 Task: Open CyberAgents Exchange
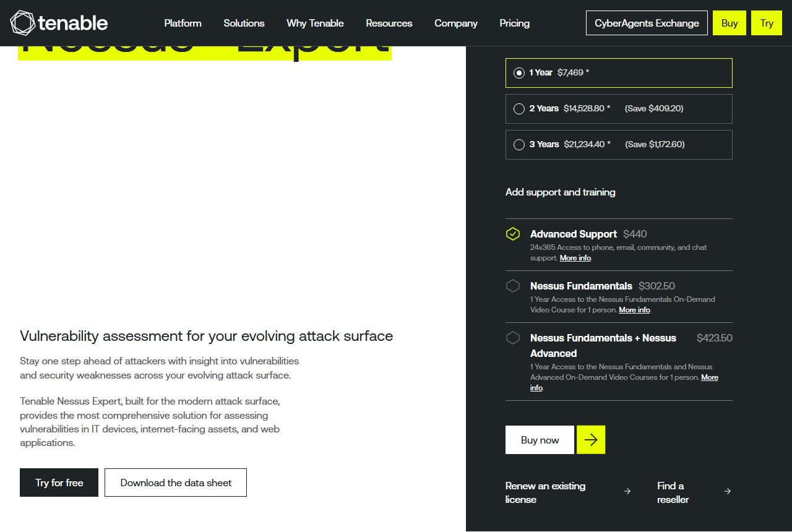pyautogui.click(x=647, y=23)
